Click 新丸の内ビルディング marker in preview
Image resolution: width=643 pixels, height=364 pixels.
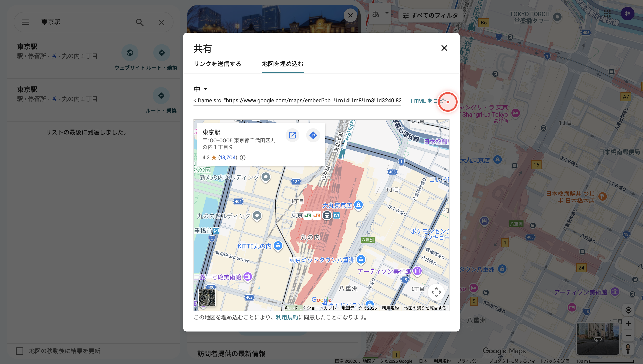[x=266, y=177]
